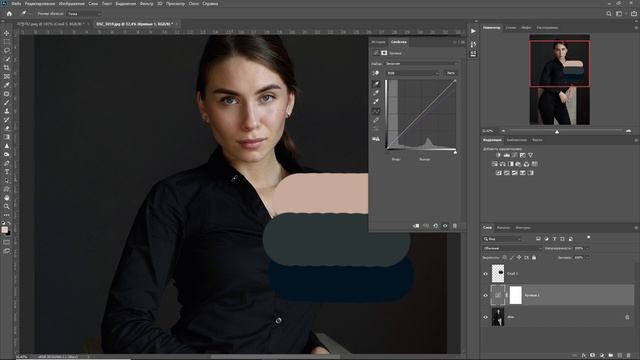This screenshot has height=360, width=640.
Task: Select the Move tool
Action: coord(7,33)
